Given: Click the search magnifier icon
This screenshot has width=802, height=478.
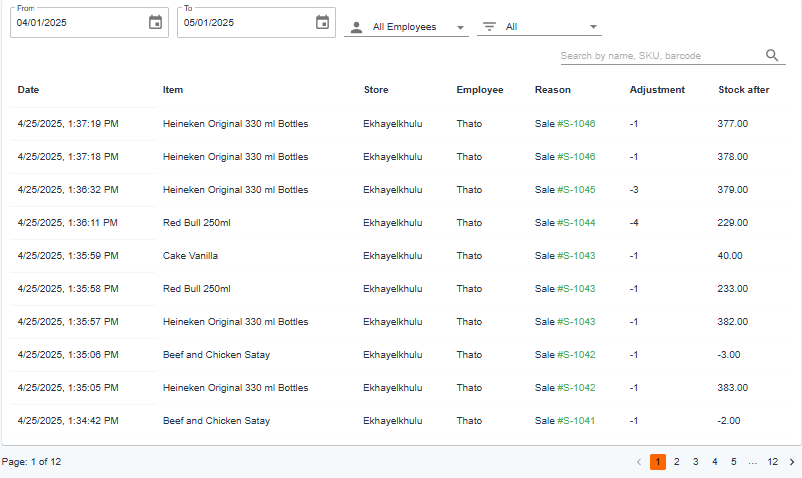Looking at the screenshot, I should point(772,55).
